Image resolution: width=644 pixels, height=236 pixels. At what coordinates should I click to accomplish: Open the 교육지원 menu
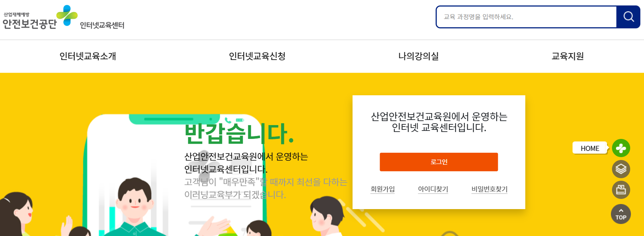point(568,56)
